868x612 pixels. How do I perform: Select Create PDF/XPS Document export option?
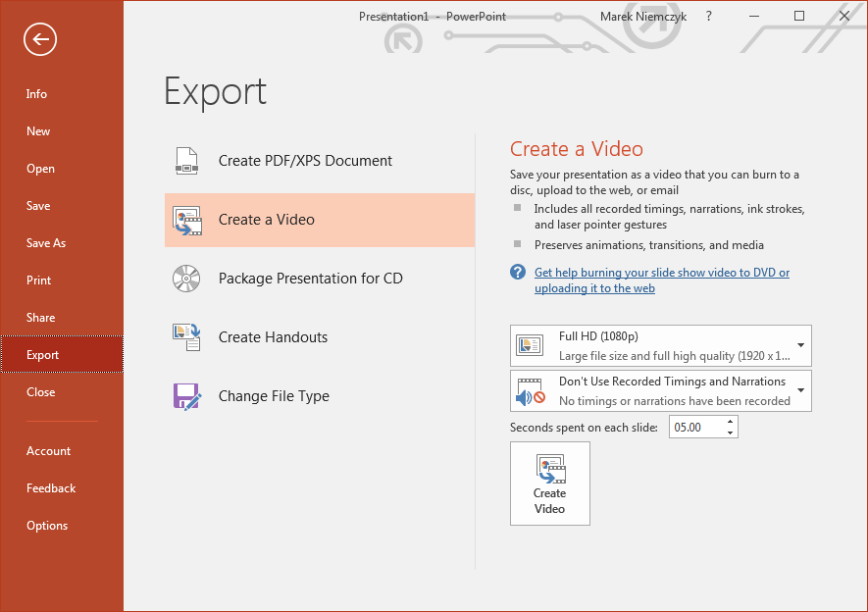(x=320, y=161)
